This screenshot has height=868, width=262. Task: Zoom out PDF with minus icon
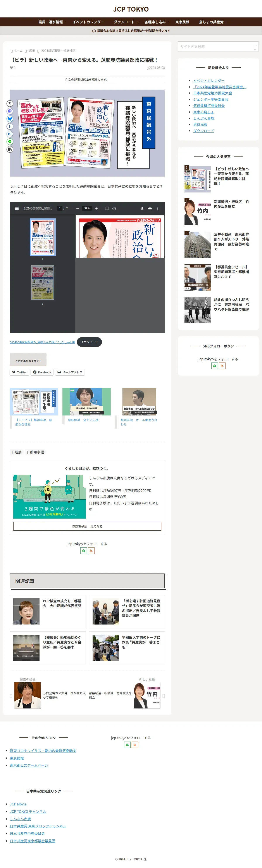point(78,209)
